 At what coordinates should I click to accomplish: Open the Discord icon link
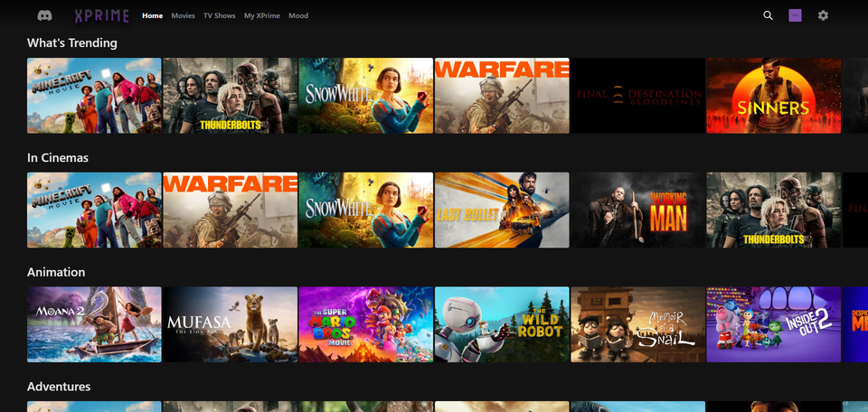[x=45, y=15]
